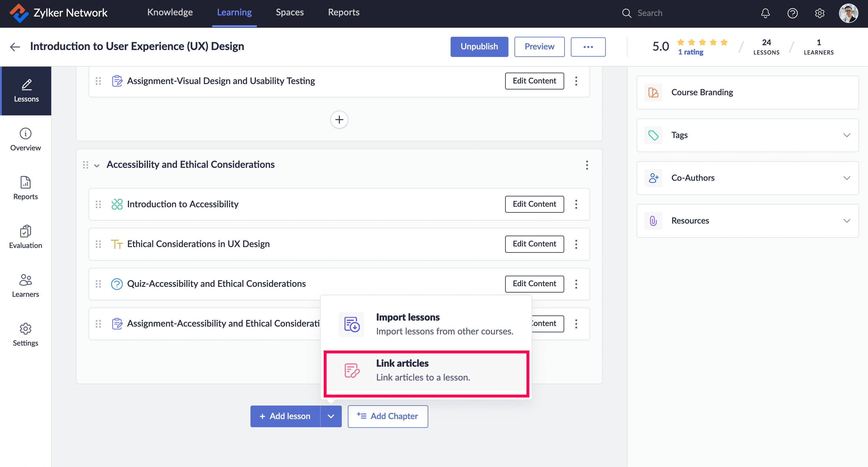868x467 pixels.
Task: Open Evaluation in the left sidebar
Action: click(26, 237)
